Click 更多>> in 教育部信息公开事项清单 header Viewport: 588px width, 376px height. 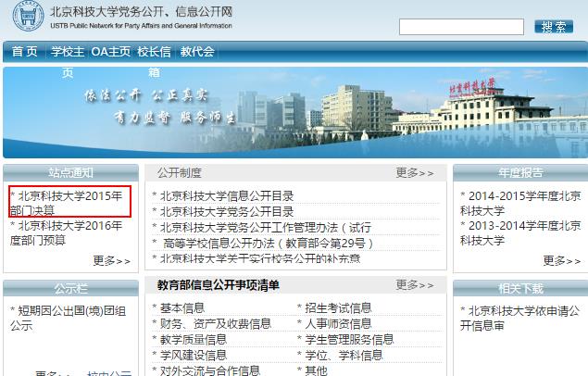pyautogui.click(x=415, y=285)
